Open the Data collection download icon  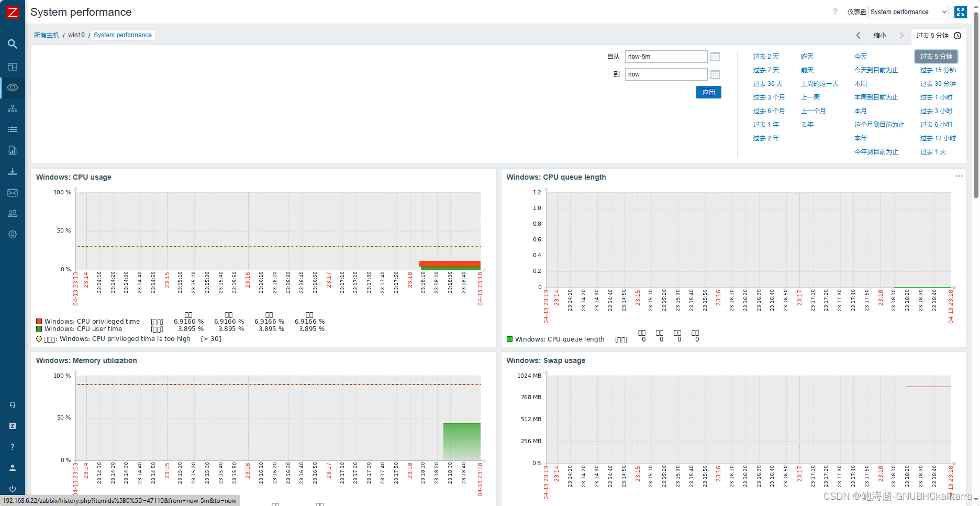(13, 171)
